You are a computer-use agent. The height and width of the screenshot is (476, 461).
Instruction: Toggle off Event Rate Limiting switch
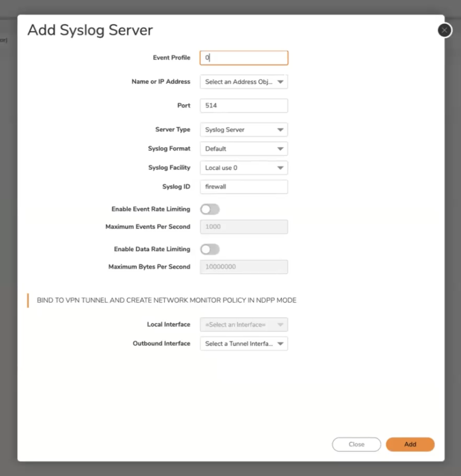210,209
